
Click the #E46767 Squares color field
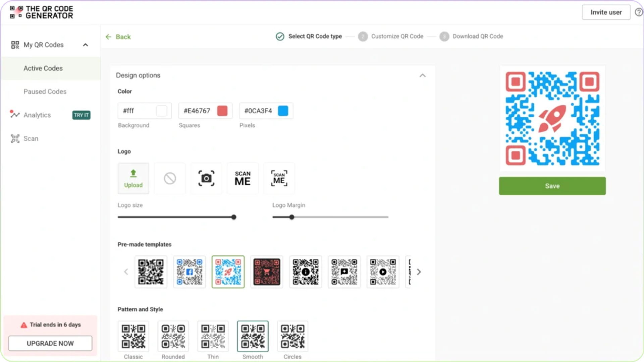coord(205,111)
